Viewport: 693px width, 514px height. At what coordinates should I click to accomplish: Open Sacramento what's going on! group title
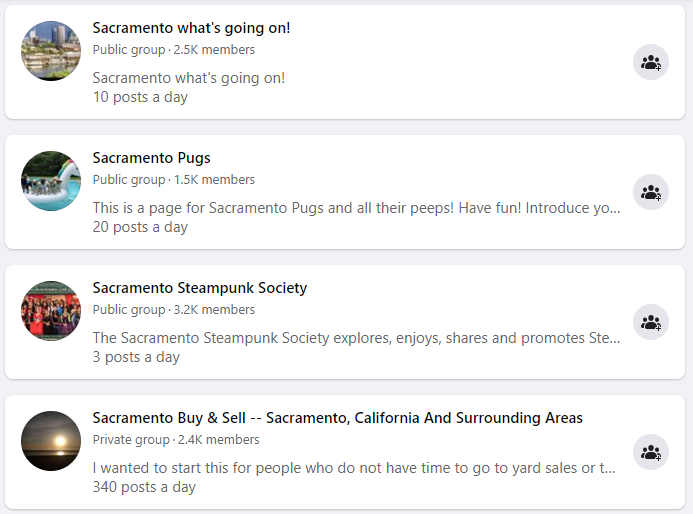pos(191,28)
